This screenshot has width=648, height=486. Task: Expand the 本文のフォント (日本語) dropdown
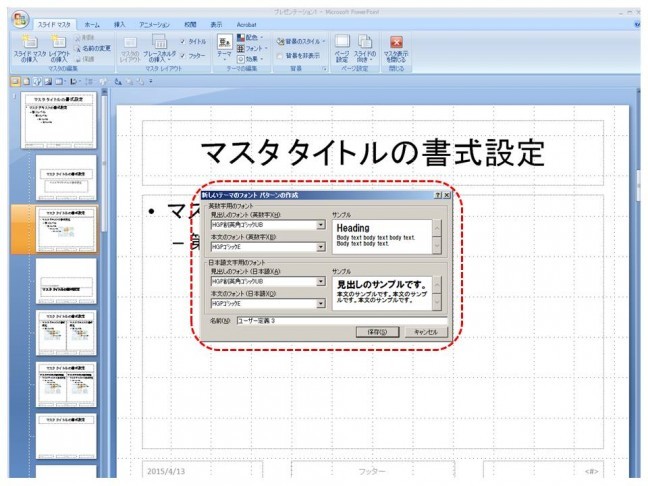(x=321, y=303)
